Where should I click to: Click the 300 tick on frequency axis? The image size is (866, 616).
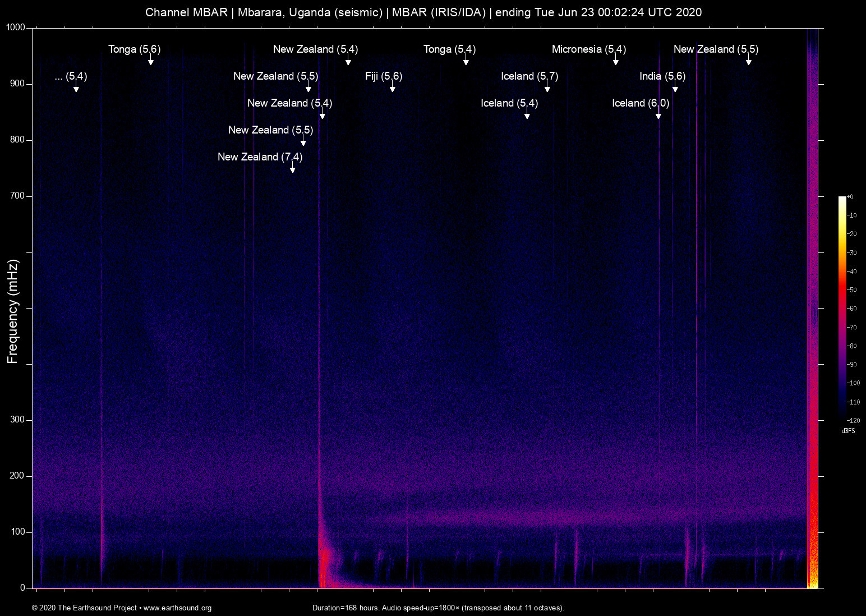[x=17, y=420]
